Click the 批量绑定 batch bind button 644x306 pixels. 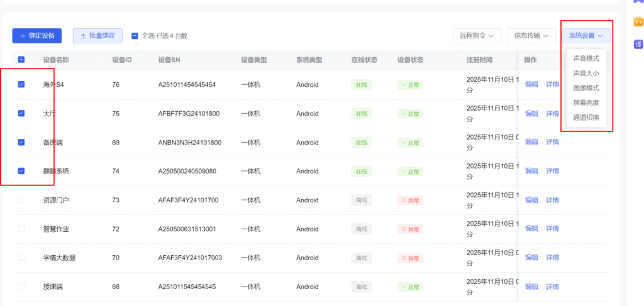(x=97, y=36)
